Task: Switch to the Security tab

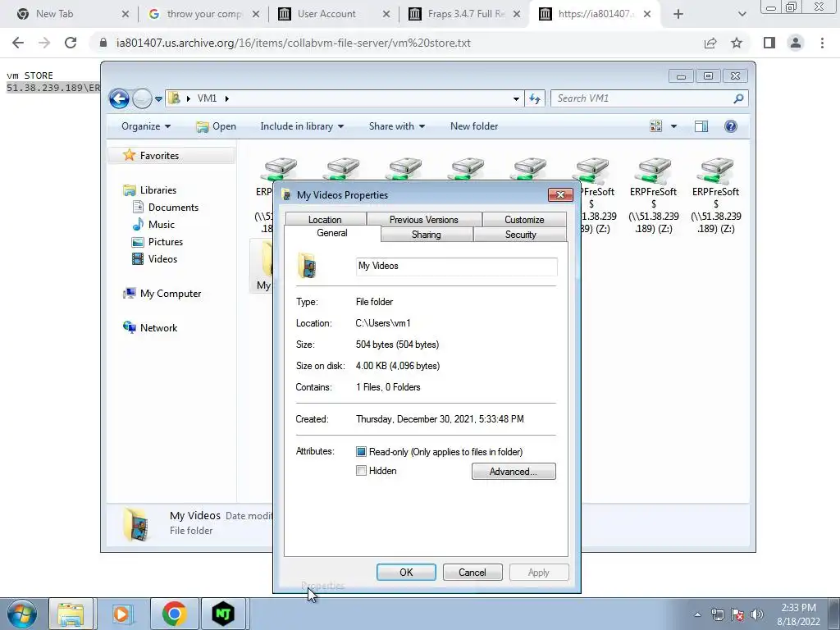Action: (520, 235)
